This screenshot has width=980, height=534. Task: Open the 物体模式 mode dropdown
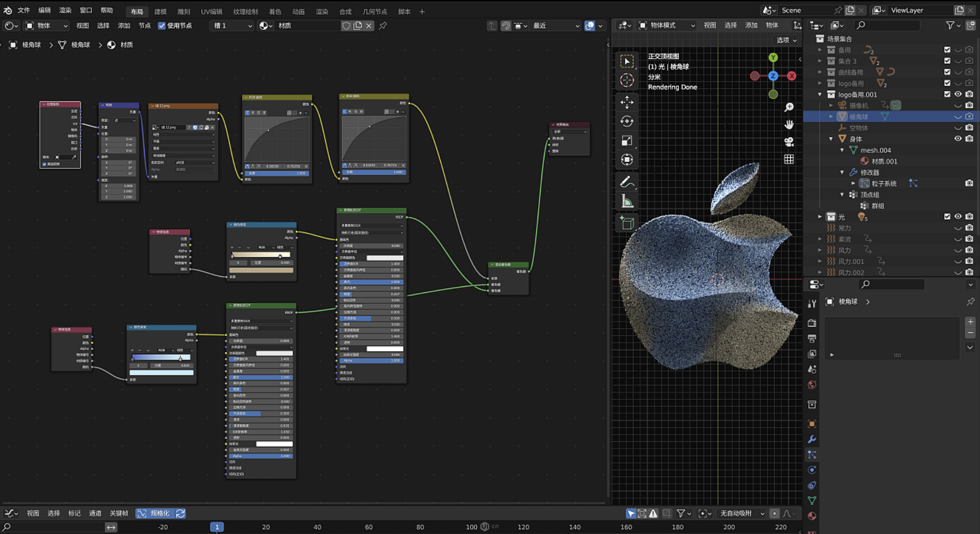(x=667, y=25)
